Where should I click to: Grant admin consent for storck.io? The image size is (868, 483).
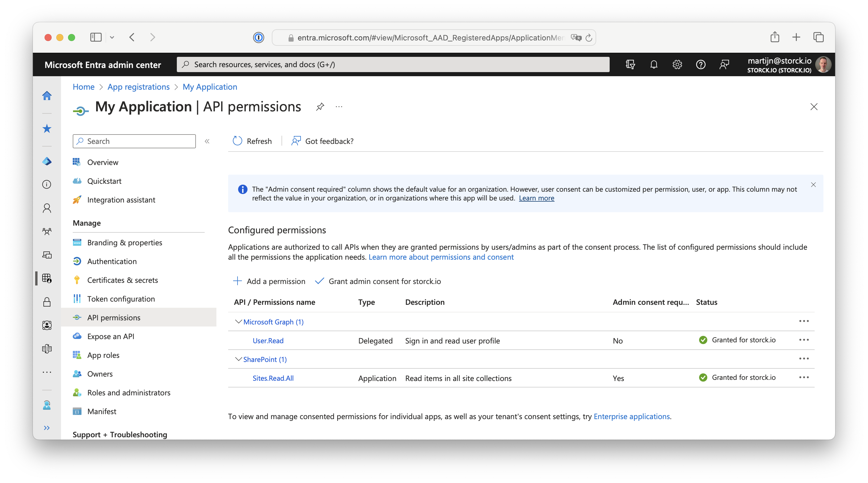tap(378, 281)
